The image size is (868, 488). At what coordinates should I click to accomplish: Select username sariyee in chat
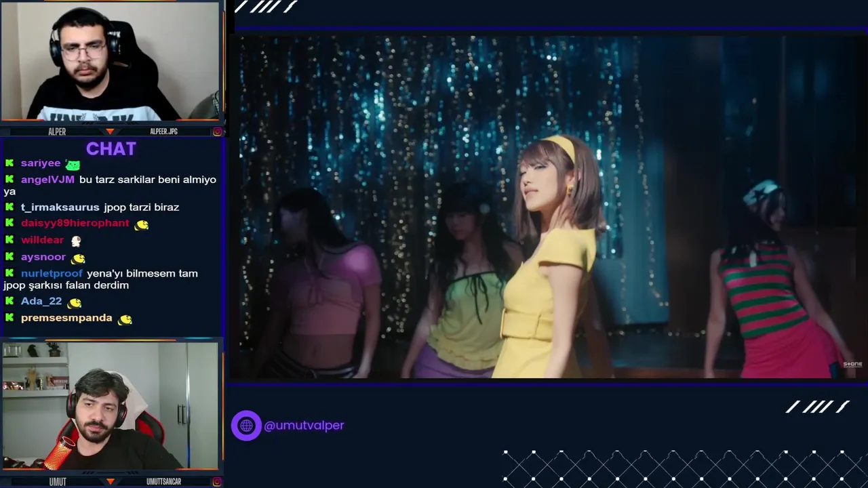(x=41, y=163)
